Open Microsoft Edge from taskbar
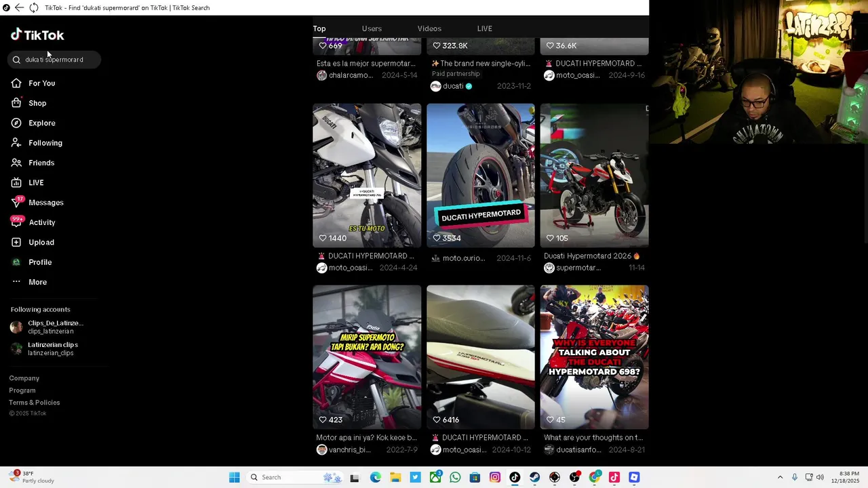Viewport: 868px width, 488px height. (376, 477)
